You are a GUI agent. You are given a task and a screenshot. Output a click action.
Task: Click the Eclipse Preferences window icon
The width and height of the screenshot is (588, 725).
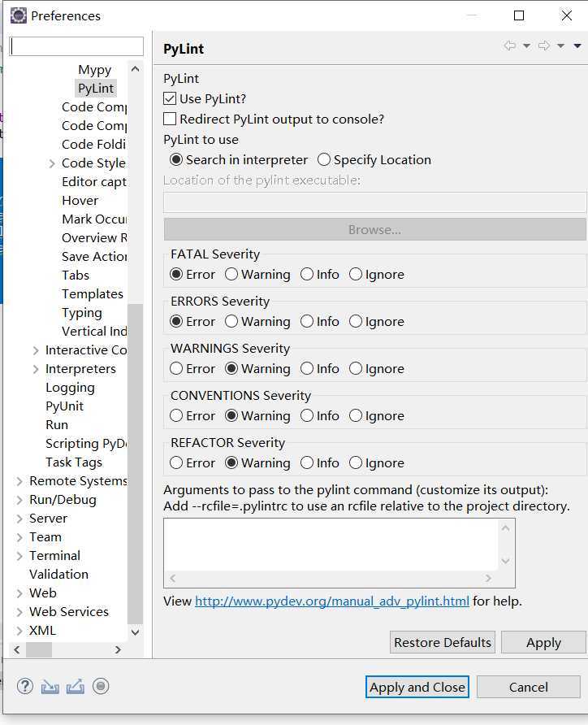tap(19, 15)
